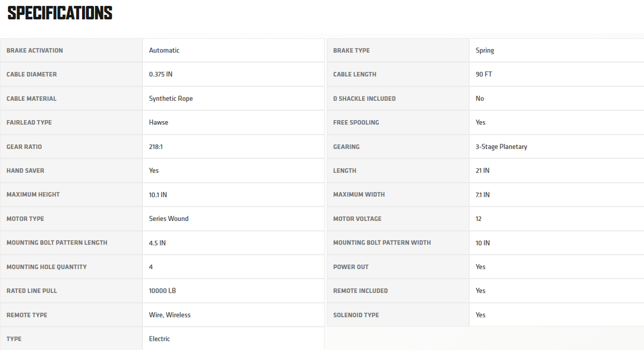Select the BRAKE ACTIVATION label cell
The height and width of the screenshot is (350, 644).
[71, 50]
